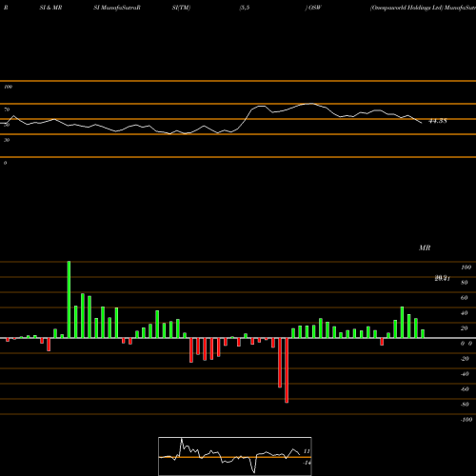
Task: Click the longest red MR histogram bar
Action: 287,370
